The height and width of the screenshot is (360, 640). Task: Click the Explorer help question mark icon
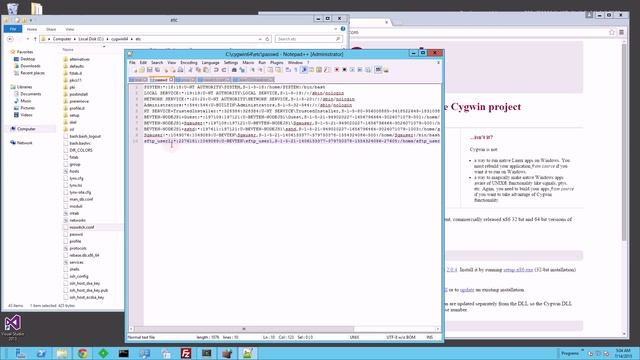pos(343,29)
